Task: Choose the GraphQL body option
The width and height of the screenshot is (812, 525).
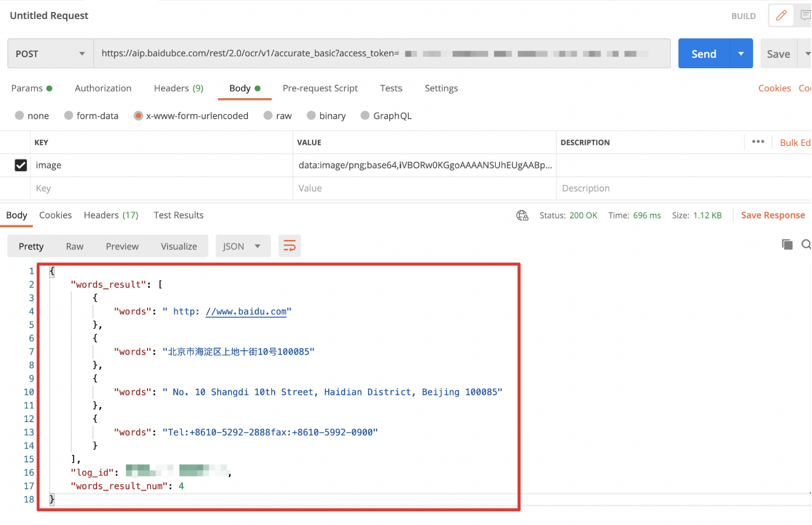Action: tap(365, 115)
